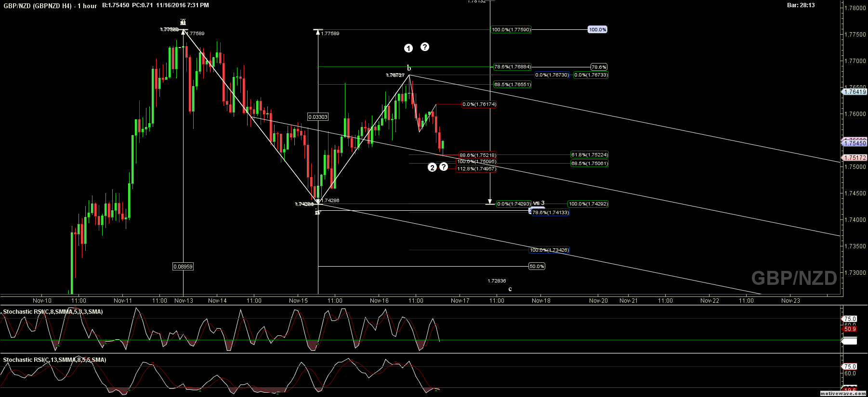The height and width of the screenshot is (397, 868).
Task: Click the question mark beside circled 1
Action: coord(425,47)
